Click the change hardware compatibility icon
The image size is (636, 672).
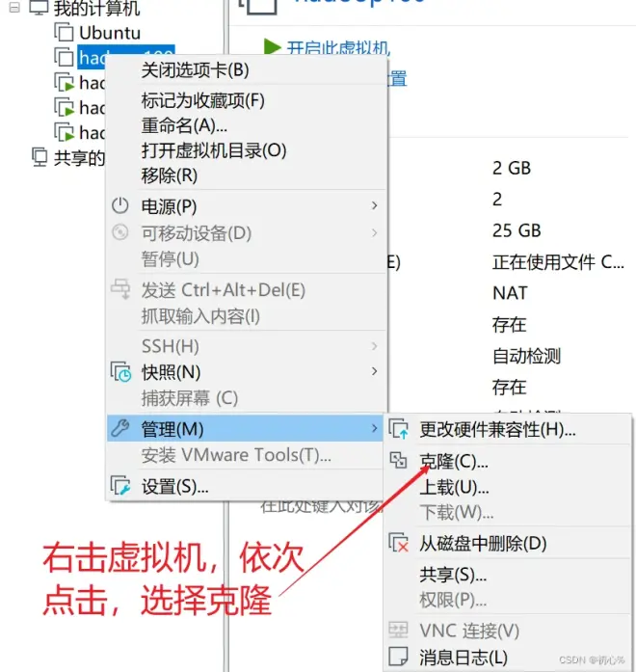click(x=398, y=429)
